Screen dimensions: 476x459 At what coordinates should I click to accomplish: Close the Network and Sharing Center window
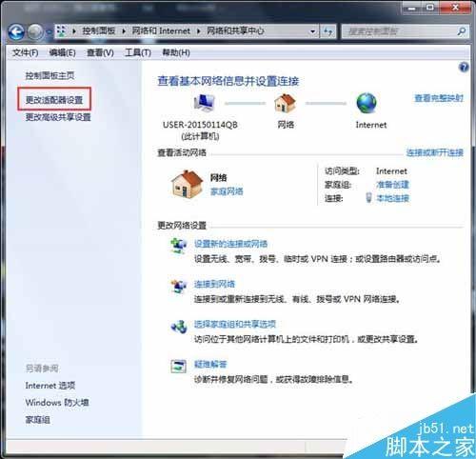pyautogui.click(x=455, y=8)
